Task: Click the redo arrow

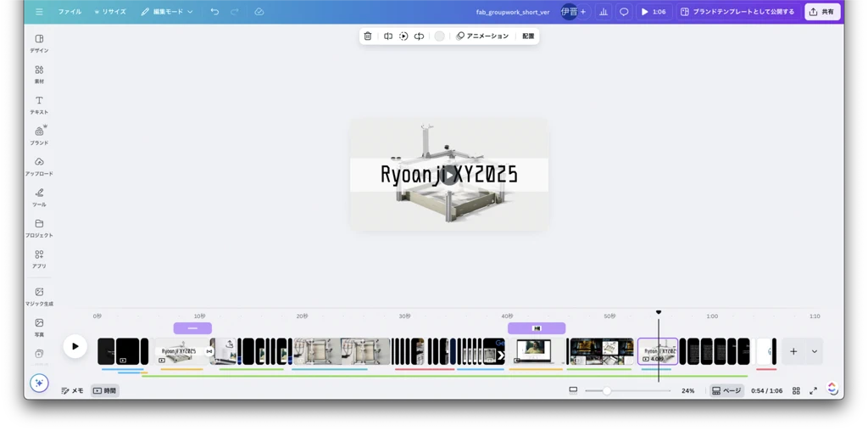Action: tap(235, 12)
